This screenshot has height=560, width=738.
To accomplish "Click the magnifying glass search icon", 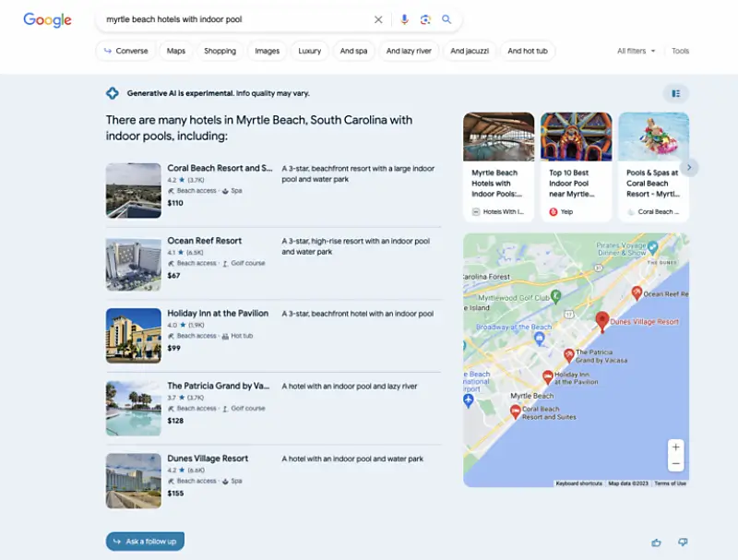I will (x=446, y=19).
